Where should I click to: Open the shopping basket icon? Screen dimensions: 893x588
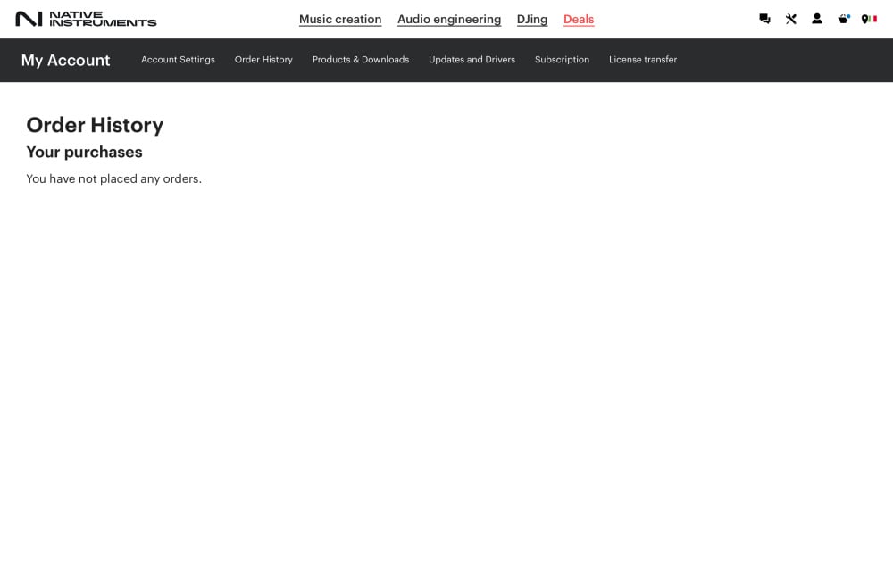[x=844, y=19]
